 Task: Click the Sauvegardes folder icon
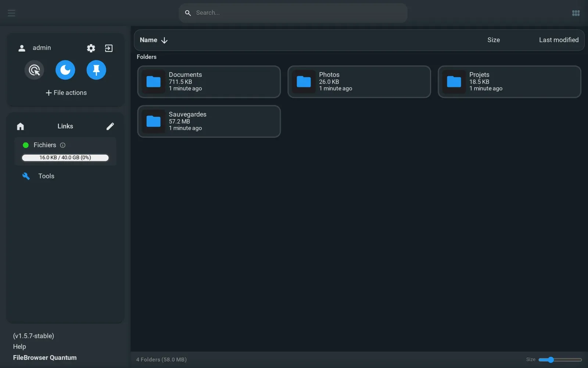(154, 121)
